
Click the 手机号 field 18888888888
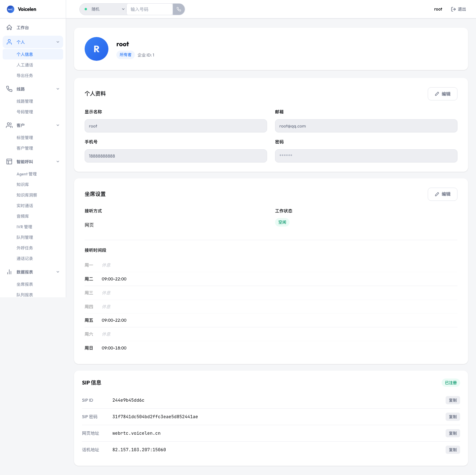176,156
